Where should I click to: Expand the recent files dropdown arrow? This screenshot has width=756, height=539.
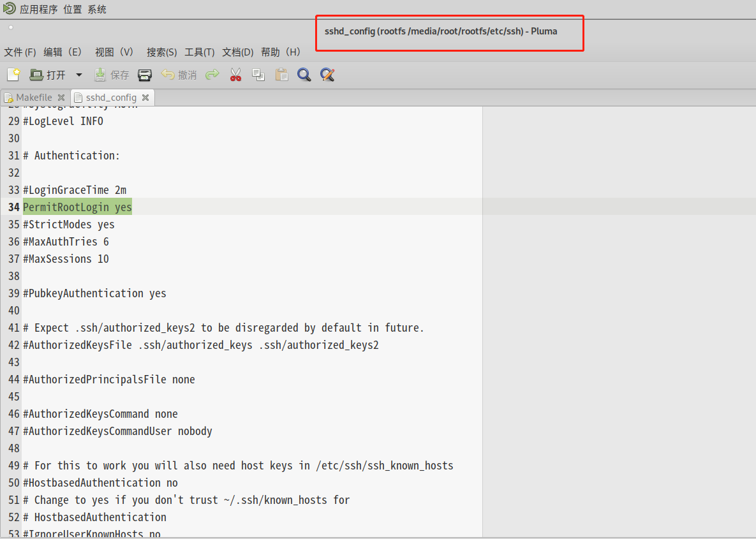tap(79, 75)
